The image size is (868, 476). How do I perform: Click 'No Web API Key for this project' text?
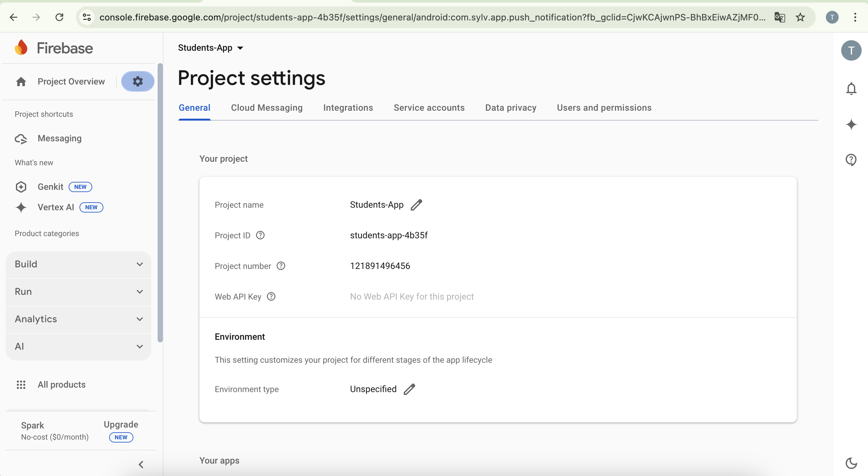click(x=412, y=296)
